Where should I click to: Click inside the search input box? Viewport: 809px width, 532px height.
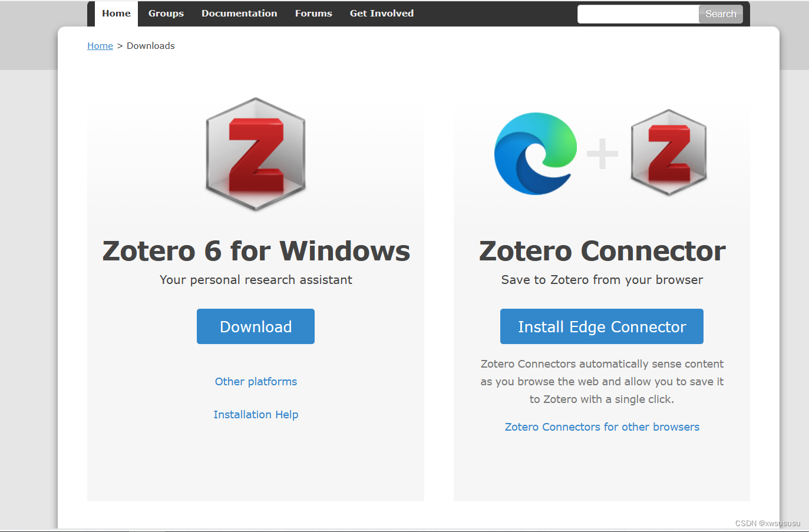[x=638, y=14]
